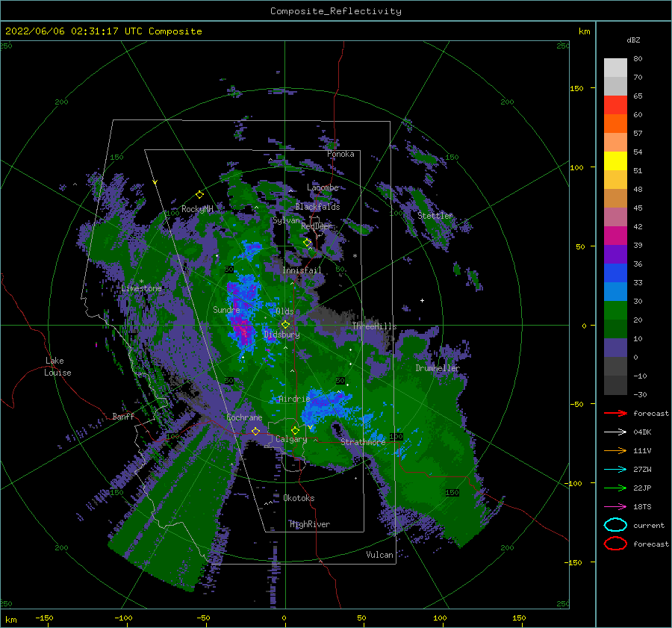
Task: Click the Innisfail city label
Action: point(302,270)
